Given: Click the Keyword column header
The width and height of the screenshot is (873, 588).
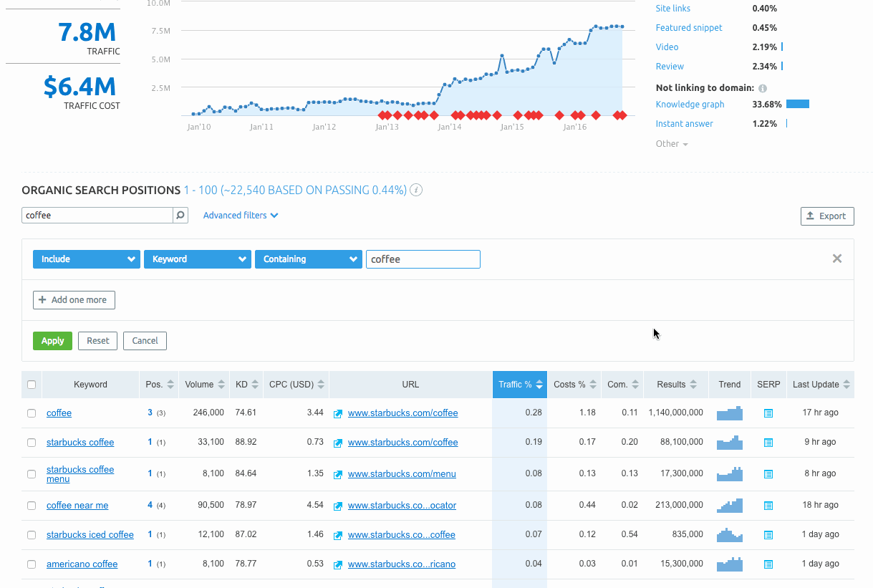Looking at the screenshot, I should point(90,385).
